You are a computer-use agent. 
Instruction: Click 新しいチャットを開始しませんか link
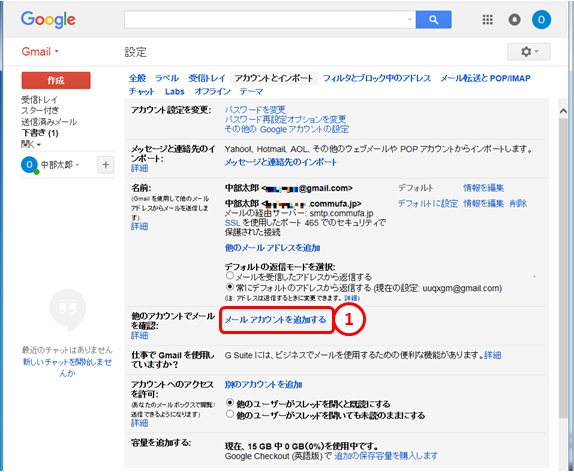68,367
